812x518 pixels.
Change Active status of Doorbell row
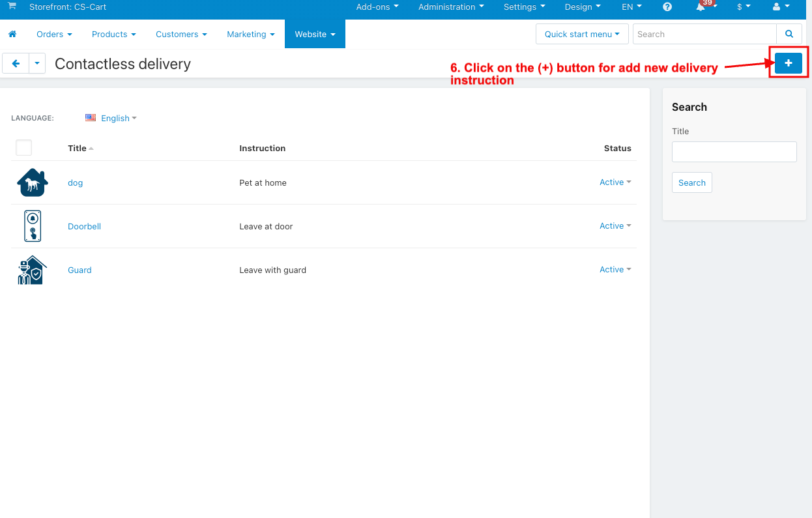point(615,226)
